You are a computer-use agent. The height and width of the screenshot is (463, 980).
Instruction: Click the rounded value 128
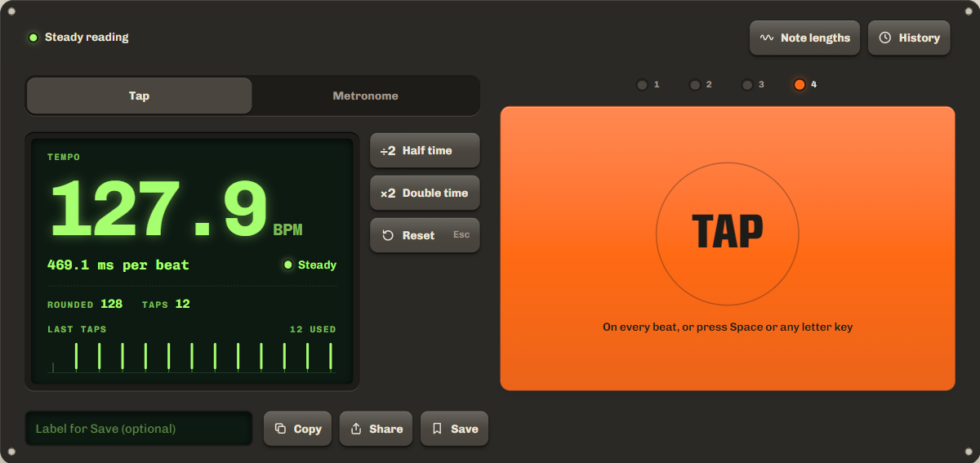pyautogui.click(x=111, y=304)
